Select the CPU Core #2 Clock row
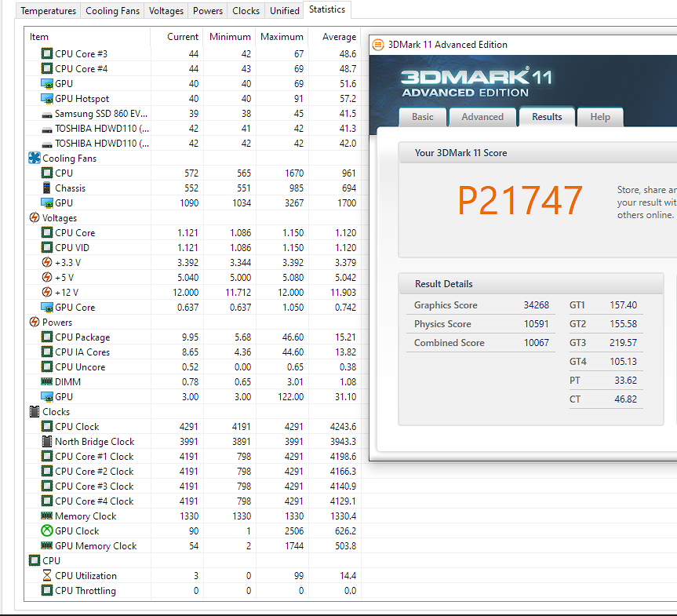 [x=192, y=472]
